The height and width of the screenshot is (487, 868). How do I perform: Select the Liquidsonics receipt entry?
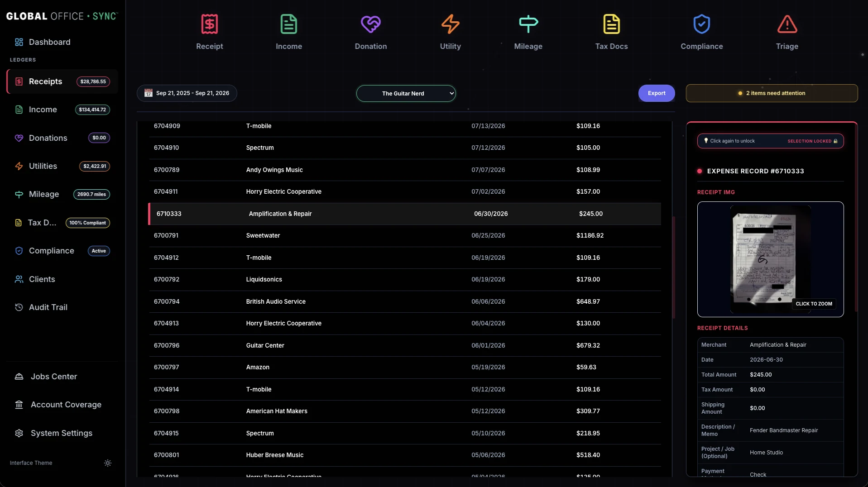click(405, 279)
